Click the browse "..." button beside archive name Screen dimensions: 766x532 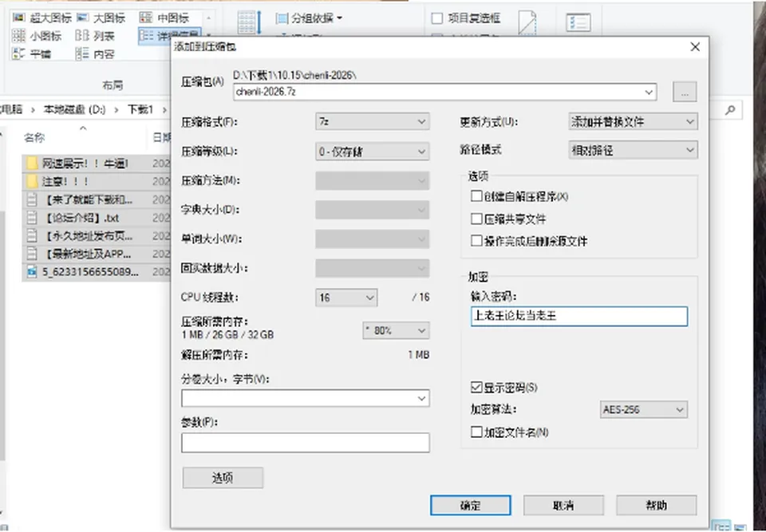685,92
